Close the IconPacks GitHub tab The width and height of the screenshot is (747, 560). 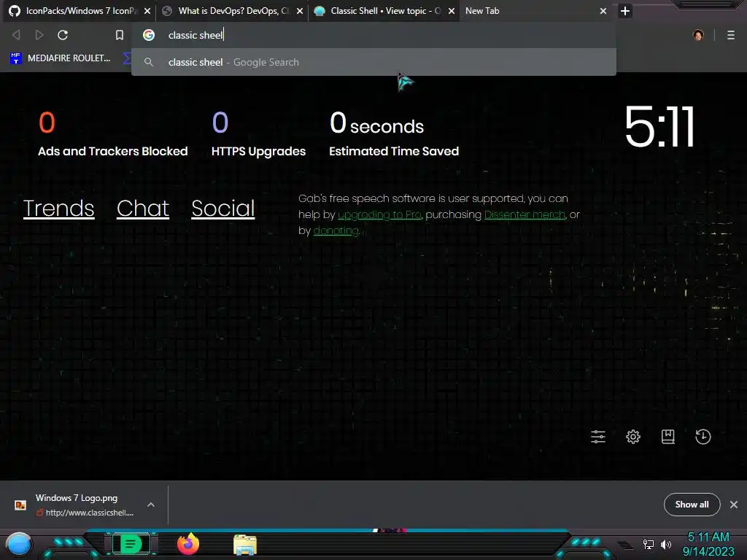(x=147, y=10)
